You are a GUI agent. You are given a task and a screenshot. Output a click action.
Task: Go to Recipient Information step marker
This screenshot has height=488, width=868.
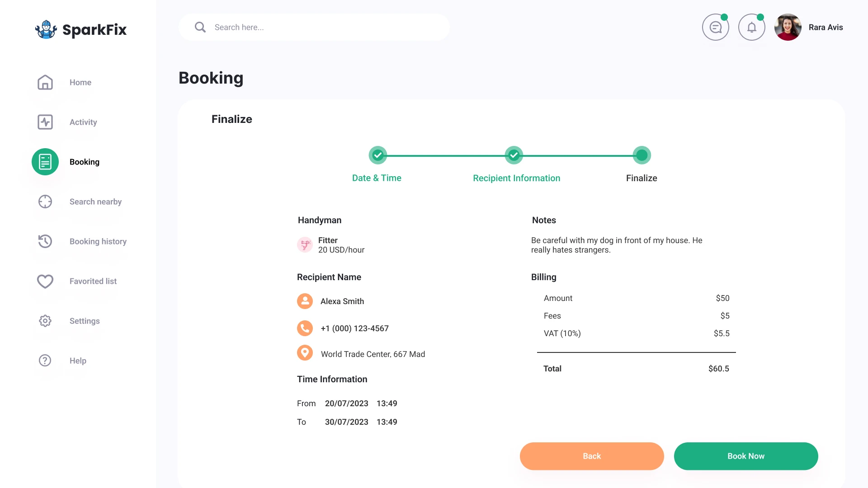(514, 155)
